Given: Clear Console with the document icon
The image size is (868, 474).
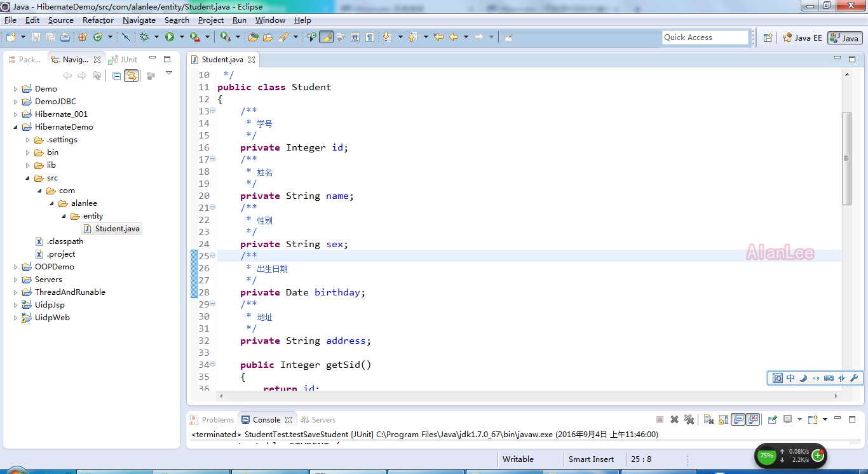Looking at the screenshot, I should pyautogui.click(x=709, y=419).
